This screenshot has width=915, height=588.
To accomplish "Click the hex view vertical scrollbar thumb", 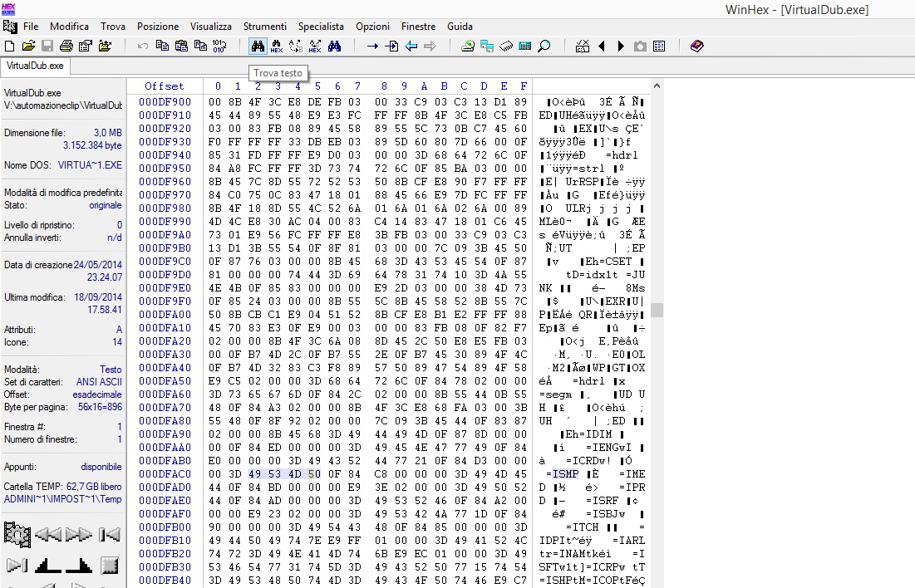I will (x=657, y=310).
